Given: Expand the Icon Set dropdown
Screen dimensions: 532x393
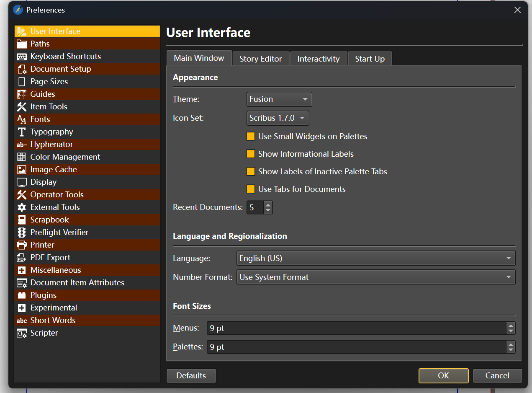Looking at the screenshot, I should tap(278, 118).
